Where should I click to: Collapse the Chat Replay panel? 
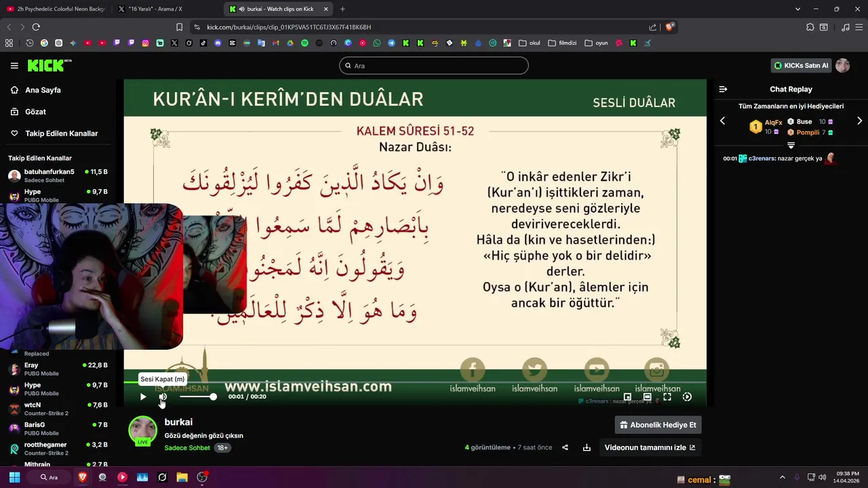tap(723, 89)
